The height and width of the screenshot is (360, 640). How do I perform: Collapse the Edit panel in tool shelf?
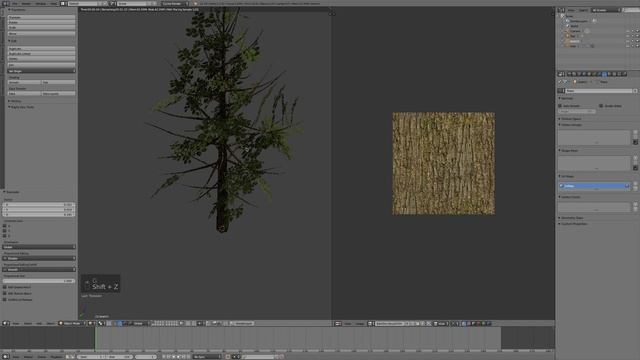[x=13, y=41]
